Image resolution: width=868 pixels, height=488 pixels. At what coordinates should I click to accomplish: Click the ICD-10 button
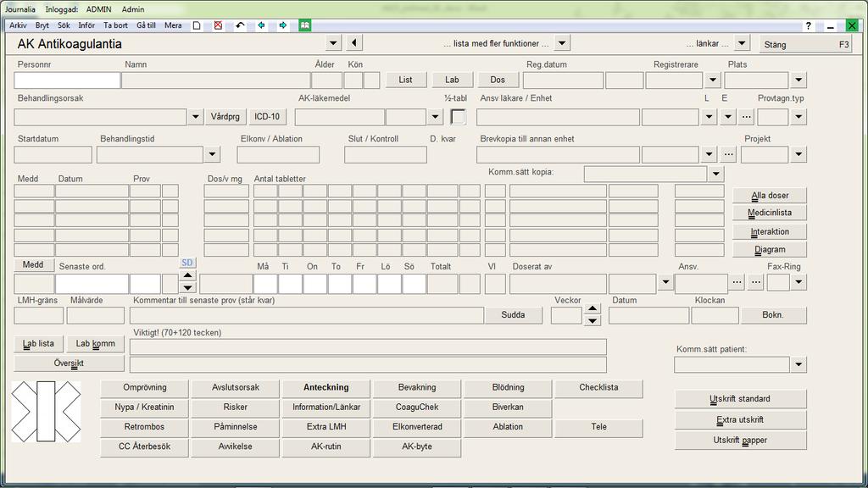[x=267, y=117]
